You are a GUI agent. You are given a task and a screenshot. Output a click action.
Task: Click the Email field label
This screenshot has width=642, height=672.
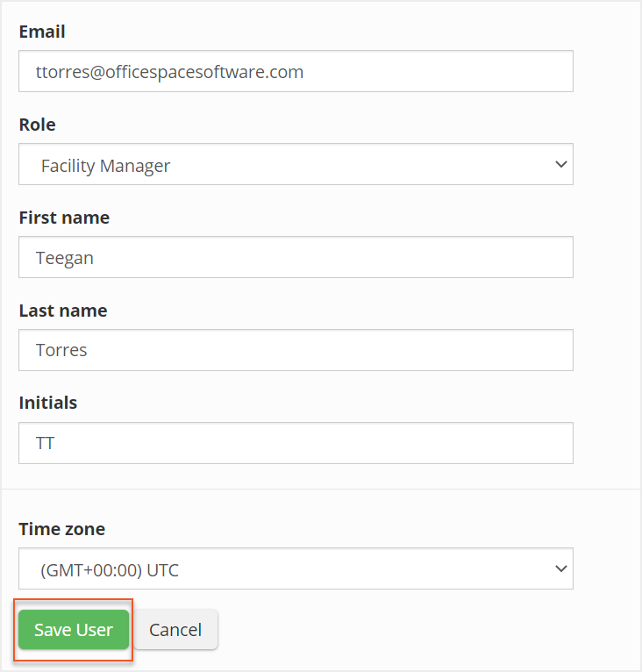(x=42, y=32)
